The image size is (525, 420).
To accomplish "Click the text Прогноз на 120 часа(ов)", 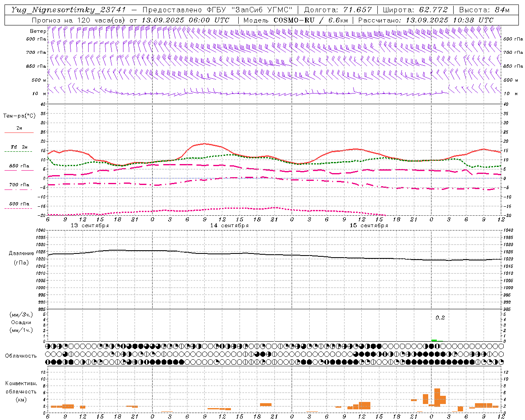I will click(79, 20).
